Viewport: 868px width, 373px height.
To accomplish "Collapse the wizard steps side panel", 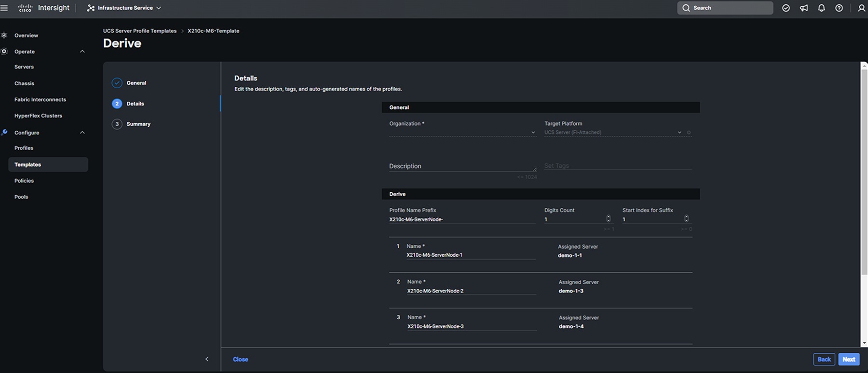I will (207, 359).
